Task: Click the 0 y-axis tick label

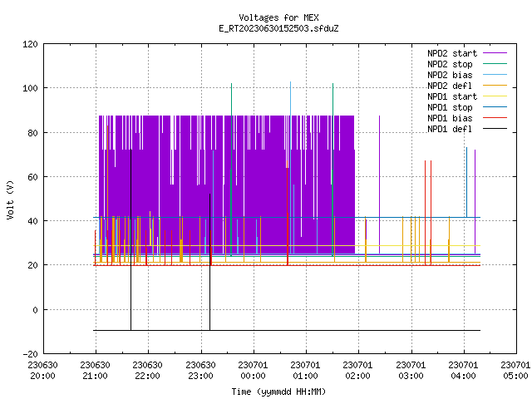Action: coord(35,310)
